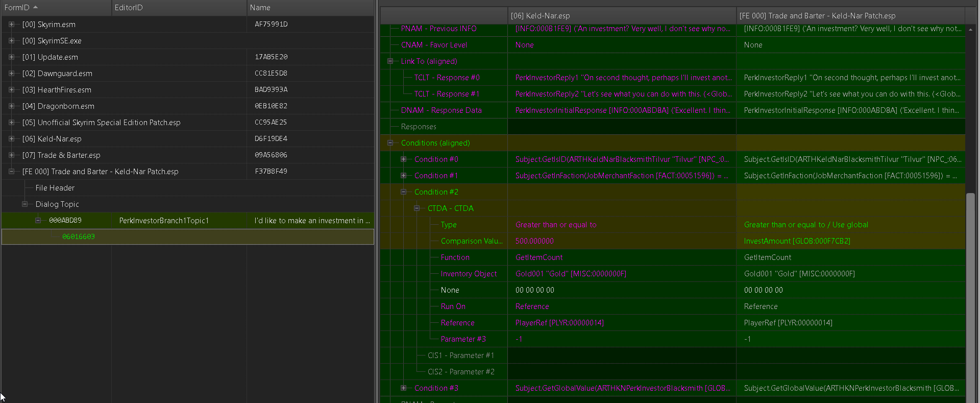Click the TCLT - Response #0 row label
The image size is (980, 403).
[x=447, y=78]
